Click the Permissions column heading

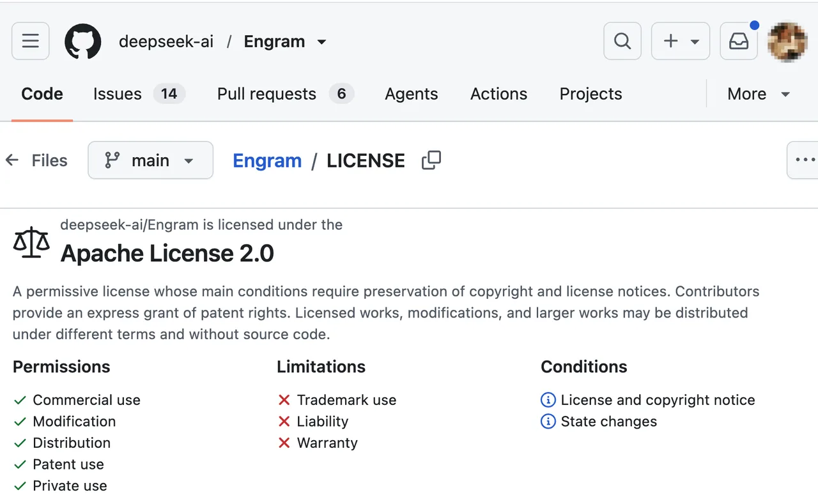(x=61, y=367)
